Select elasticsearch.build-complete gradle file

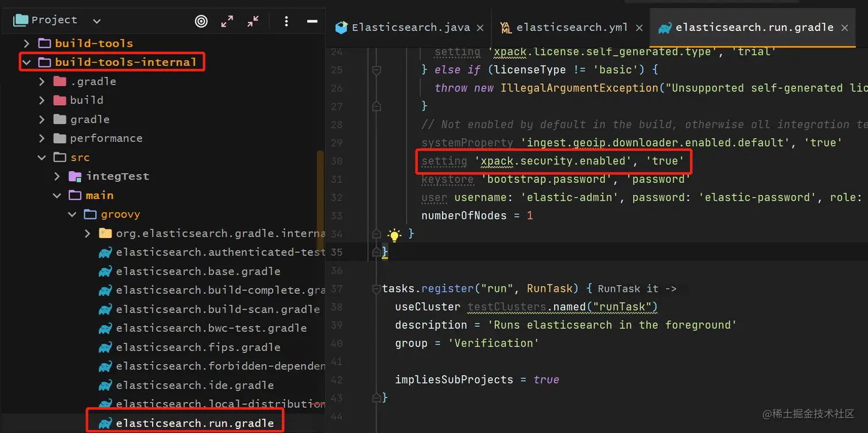(220, 290)
